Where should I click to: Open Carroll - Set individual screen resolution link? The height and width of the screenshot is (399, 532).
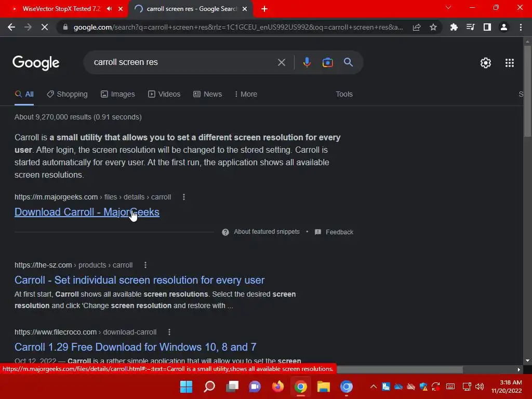(139, 280)
